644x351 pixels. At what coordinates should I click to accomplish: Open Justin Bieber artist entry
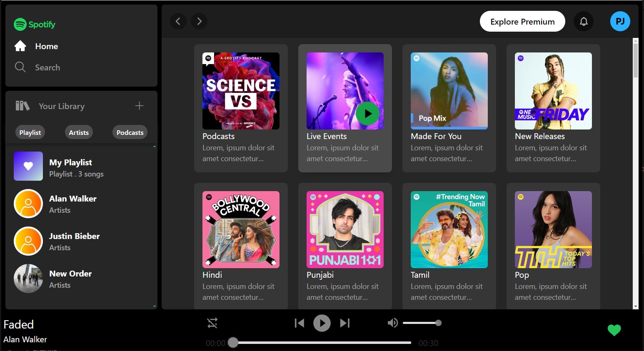(x=81, y=241)
